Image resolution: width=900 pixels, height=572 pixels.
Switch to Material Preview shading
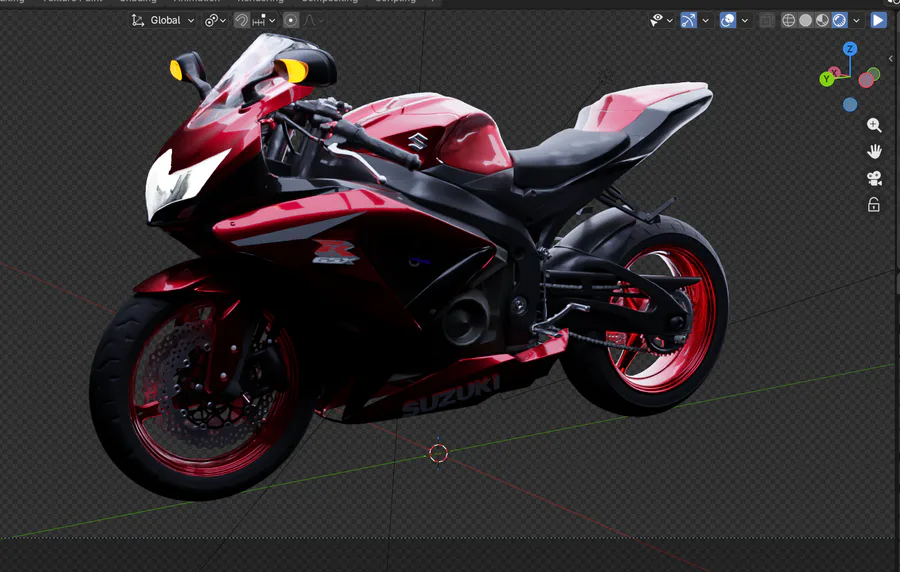(822, 21)
